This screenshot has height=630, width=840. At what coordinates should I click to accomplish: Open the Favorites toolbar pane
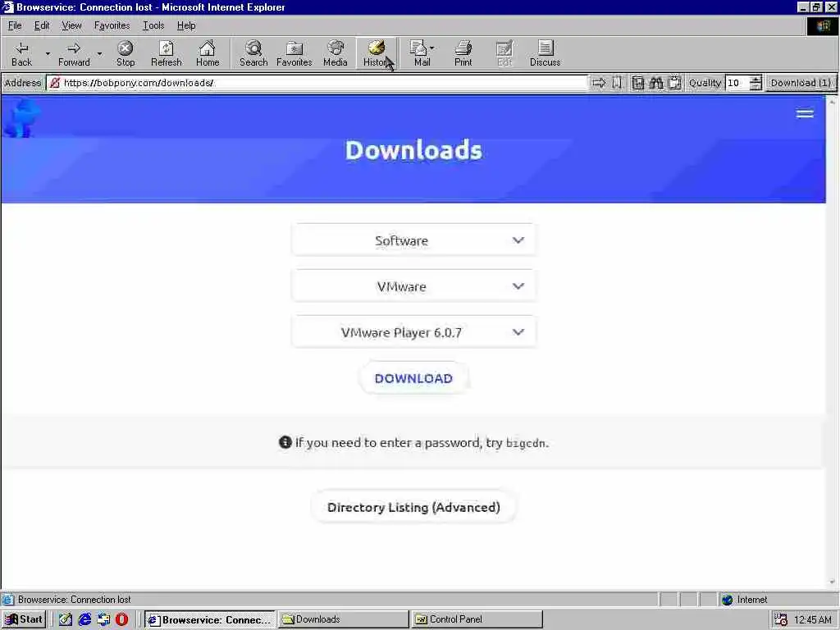(294, 53)
